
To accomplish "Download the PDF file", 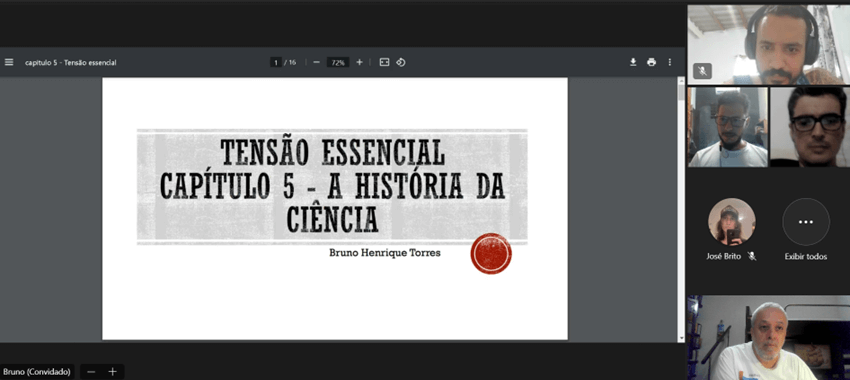I will pos(633,62).
